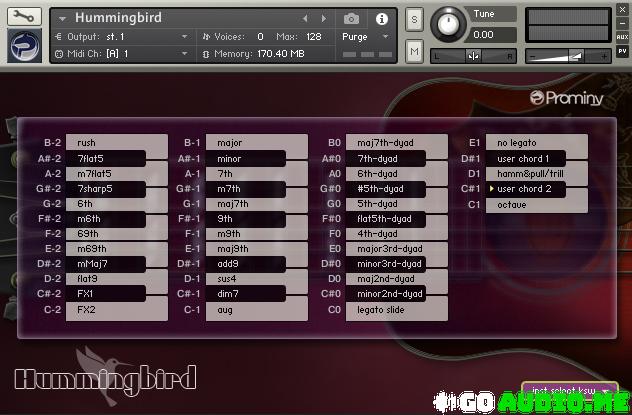632x415 pixels.
Task: Select the 9th keyswitch F#-1
Action: pos(245,219)
